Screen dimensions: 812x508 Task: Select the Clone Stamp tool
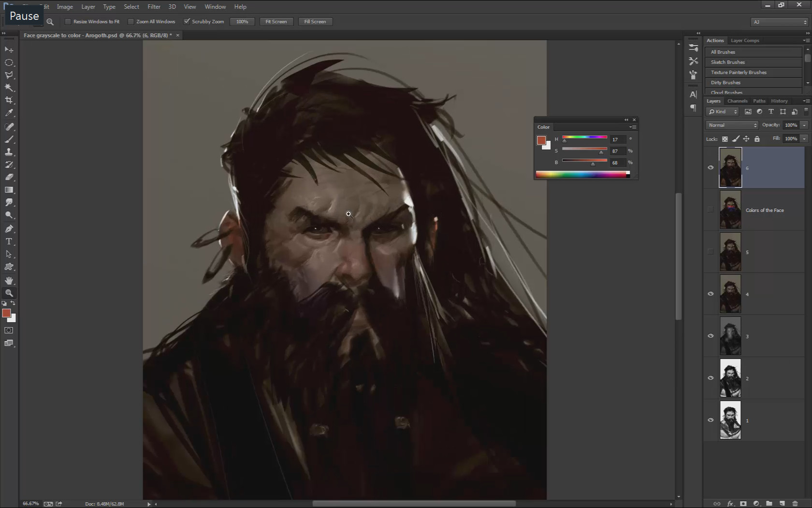(9, 152)
